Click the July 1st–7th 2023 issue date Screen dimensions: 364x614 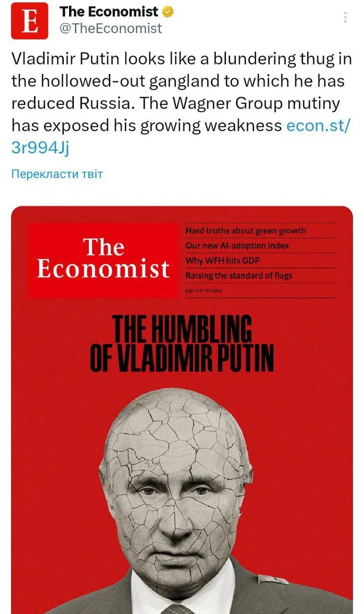click(x=203, y=291)
